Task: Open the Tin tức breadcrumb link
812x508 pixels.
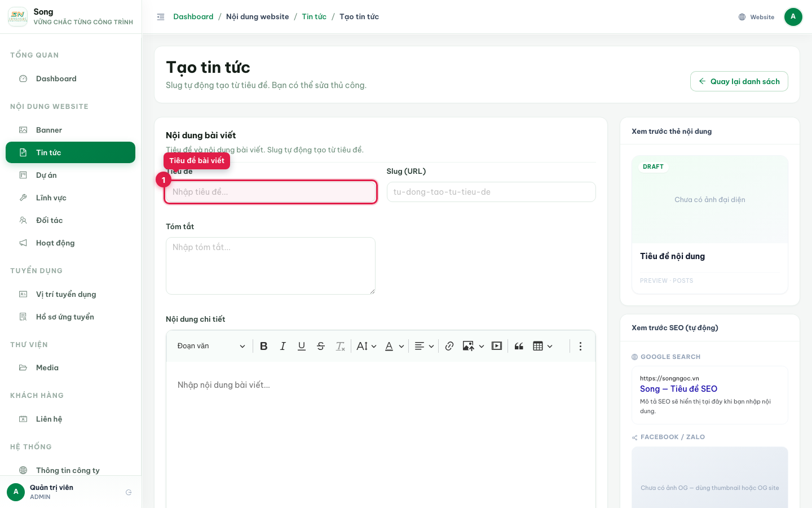Action: tap(314, 16)
